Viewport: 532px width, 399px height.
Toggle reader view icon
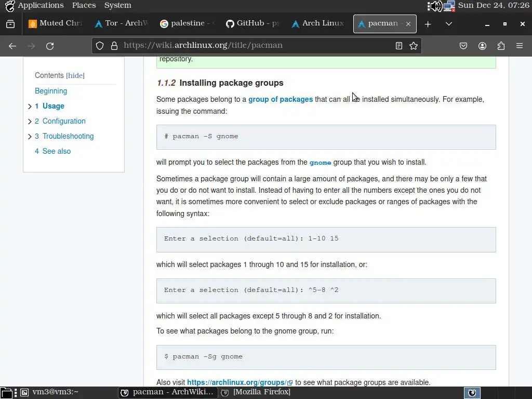point(399,46)
